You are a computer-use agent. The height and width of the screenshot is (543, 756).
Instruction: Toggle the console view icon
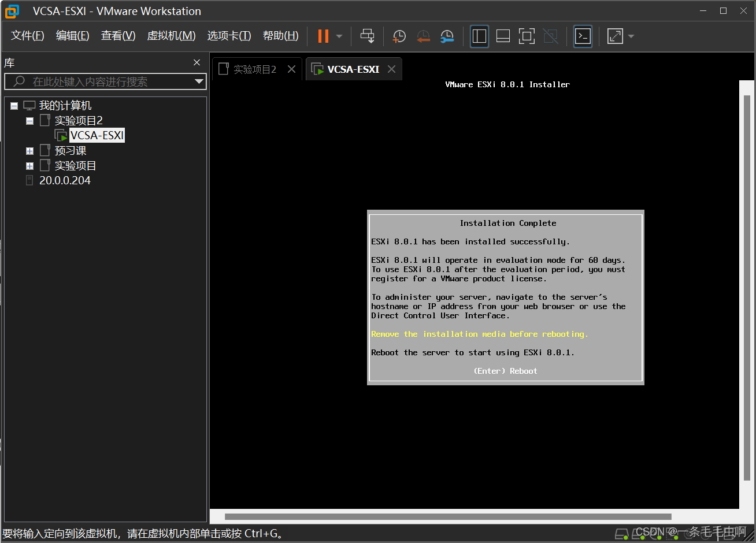pyautogui.click(x=583, y=36)
